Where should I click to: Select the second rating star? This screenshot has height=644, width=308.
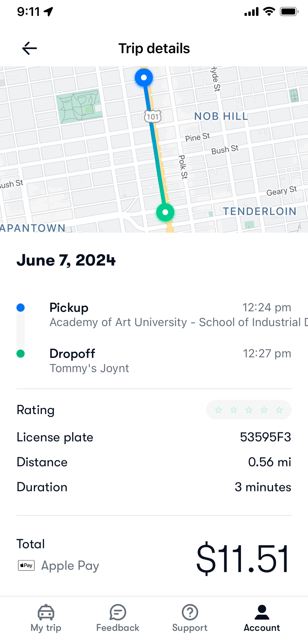(234, 410)
